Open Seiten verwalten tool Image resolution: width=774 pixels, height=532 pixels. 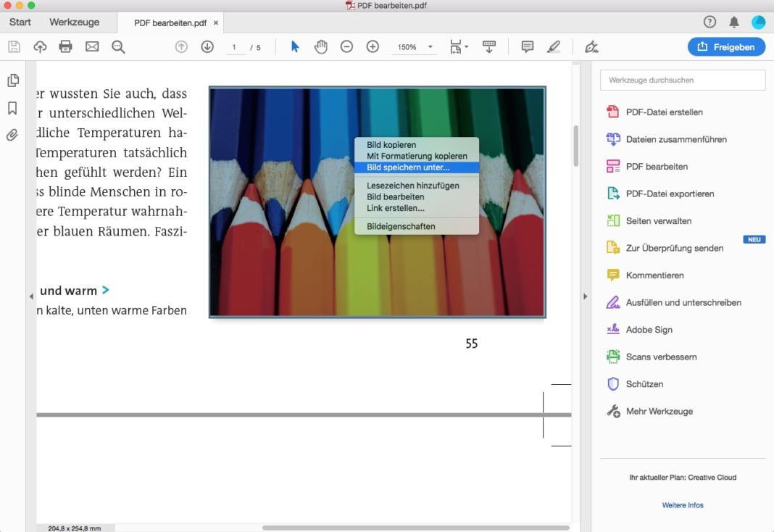click(x=649, y=220)
